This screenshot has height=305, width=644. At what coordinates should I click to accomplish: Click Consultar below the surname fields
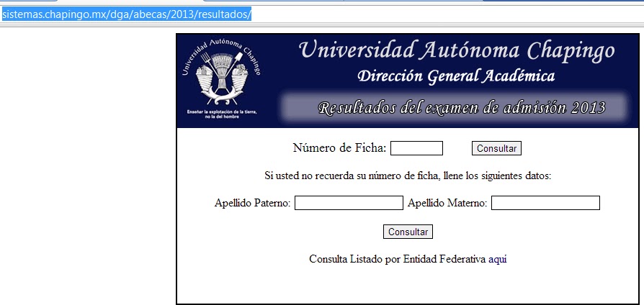click(408, 232)
